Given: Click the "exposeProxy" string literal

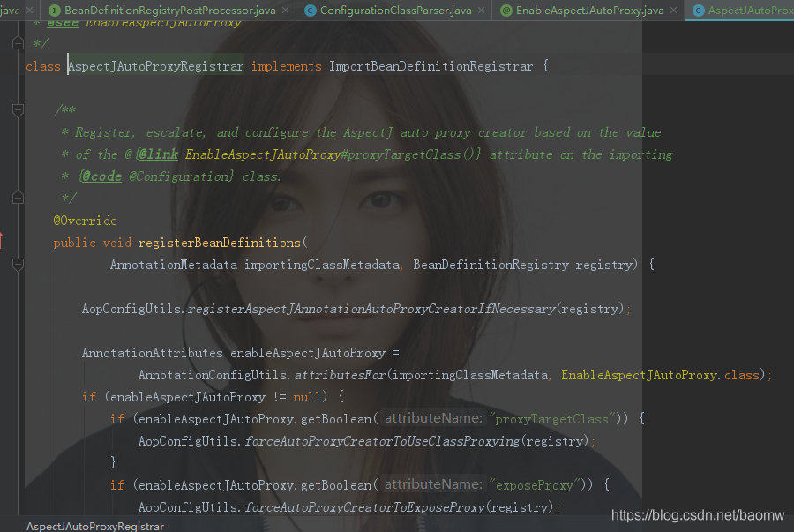Looking at the screenshot, I should (x=535, y=485).
